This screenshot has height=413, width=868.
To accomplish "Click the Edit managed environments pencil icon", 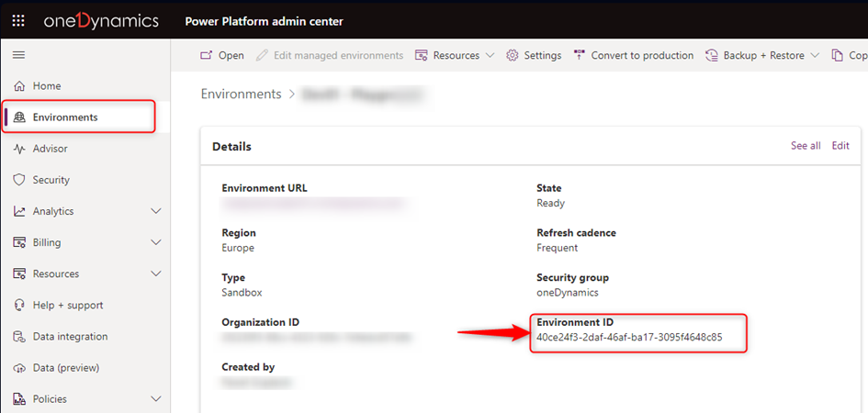I will 262,55.
